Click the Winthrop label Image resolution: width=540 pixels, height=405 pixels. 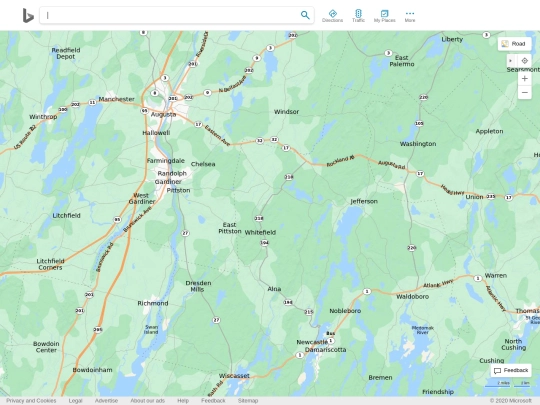43,117
